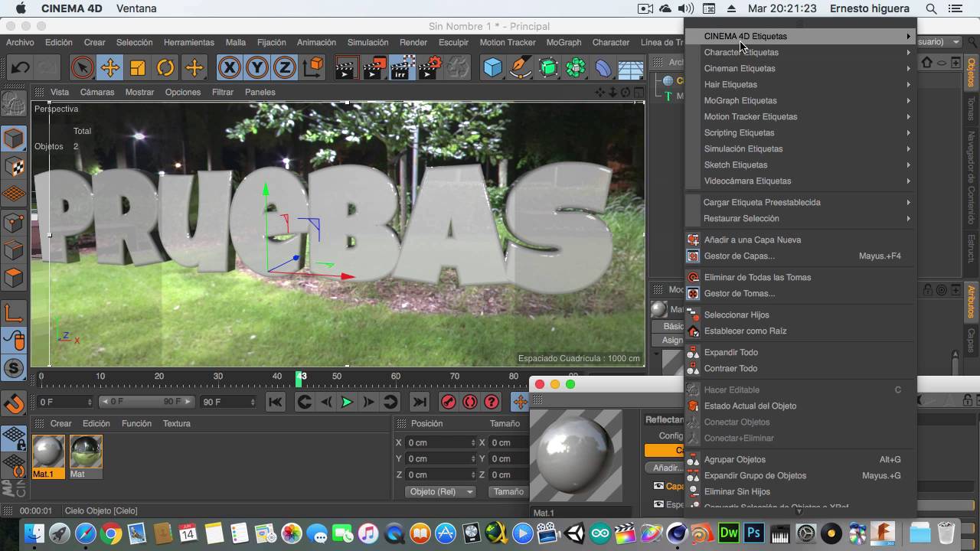Screen dimensions: 980x551
Task: Expand Character Etiquetas submenu
Action: [800, 52]
